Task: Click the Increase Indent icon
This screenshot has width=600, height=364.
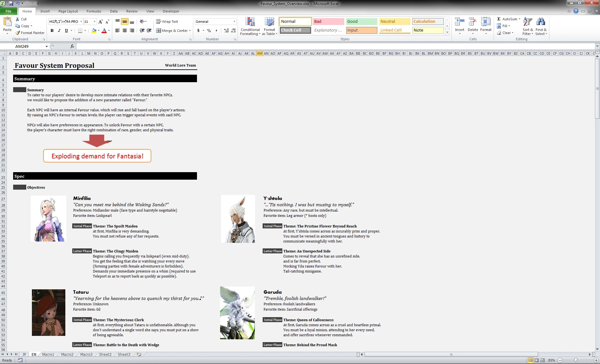Action: click(x=149, y=31)
